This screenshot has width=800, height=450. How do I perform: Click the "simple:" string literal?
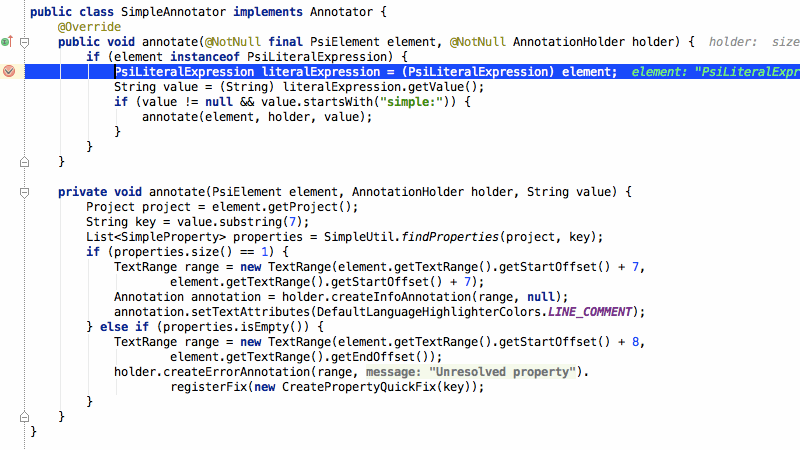click(x=411, y=102)
